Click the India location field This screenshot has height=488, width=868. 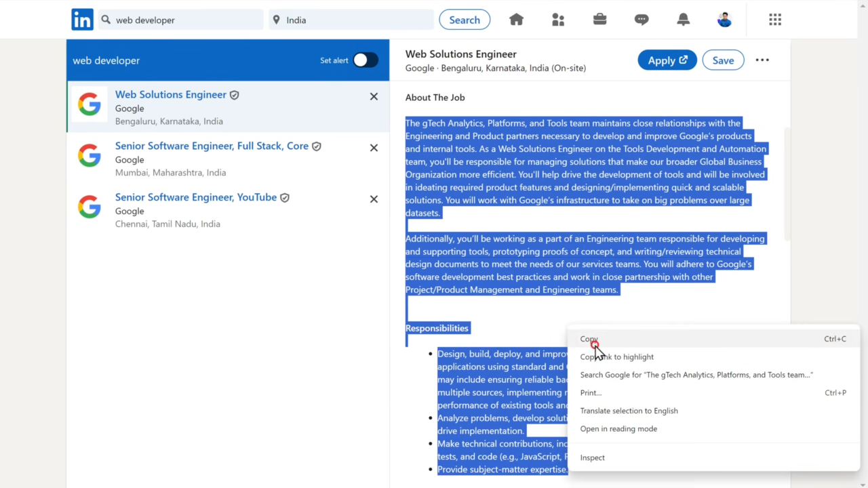point(351,20)
